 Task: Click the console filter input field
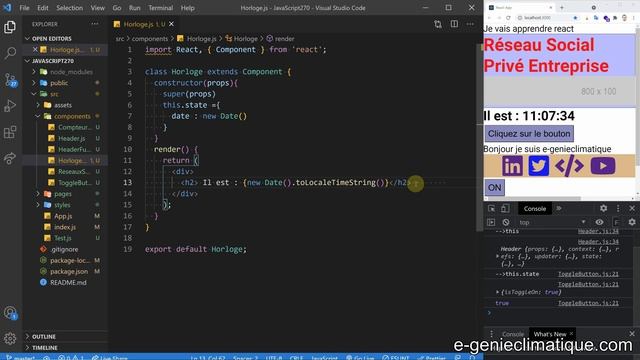click(616, 222)
